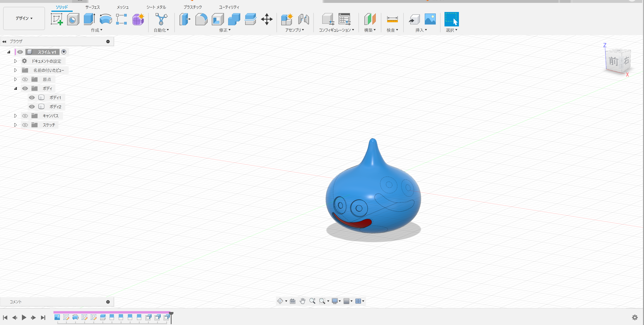This screenshot has height=325, width=644.
Task: Expand the スケッチ tree node
Action: tap(16, 125)
